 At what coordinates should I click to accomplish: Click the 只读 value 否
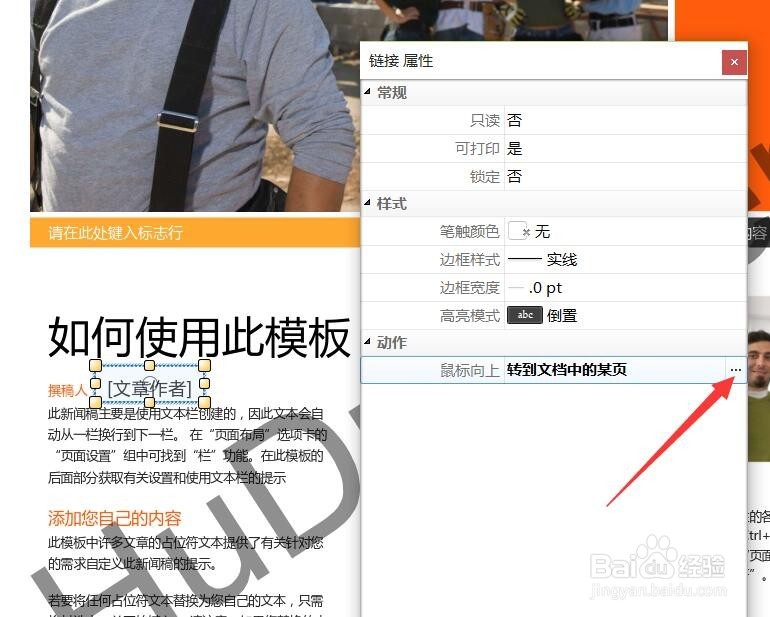(514, 120)
